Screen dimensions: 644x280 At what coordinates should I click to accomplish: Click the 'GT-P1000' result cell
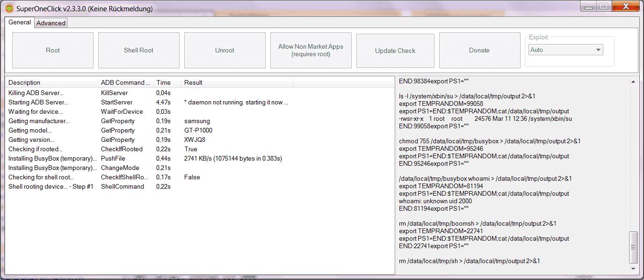tap(198, 130)
